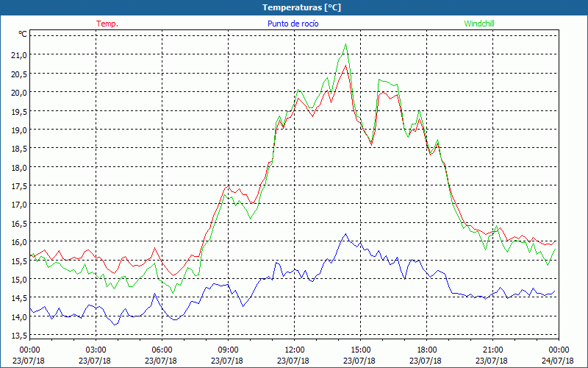Click the 16,5 value on the y-axis

tap(19, 224)
